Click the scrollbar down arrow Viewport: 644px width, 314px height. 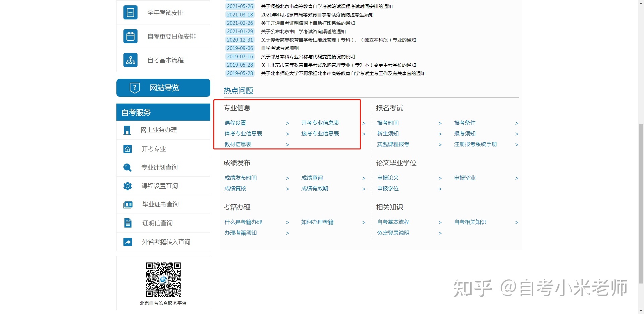641,311
